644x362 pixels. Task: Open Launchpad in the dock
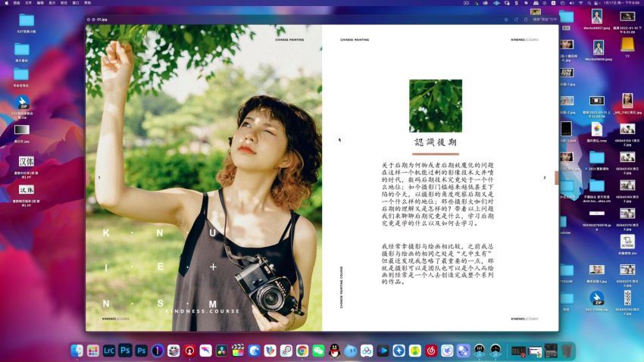point(93,351)
